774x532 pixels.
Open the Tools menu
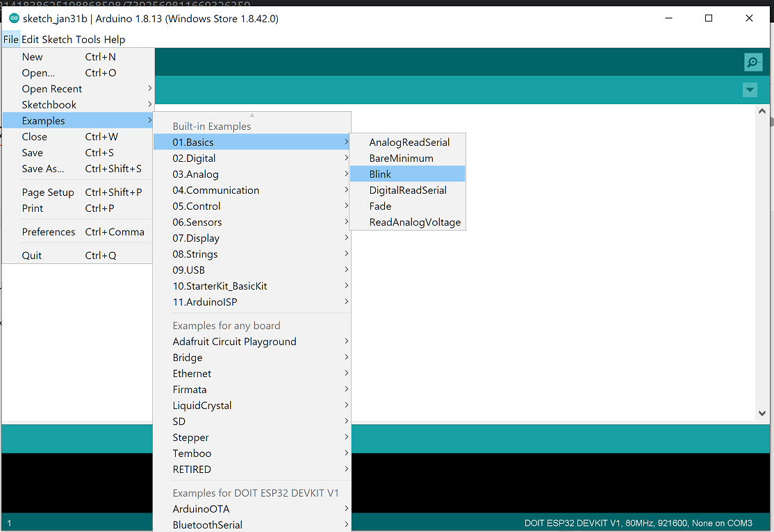point(88,40)
